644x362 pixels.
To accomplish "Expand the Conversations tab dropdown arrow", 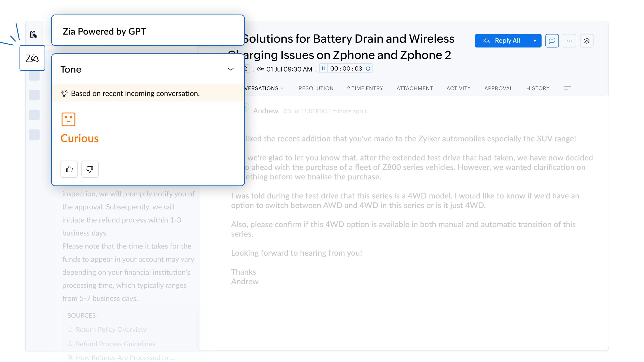I will pyautogui.click(x=282, y=88).
